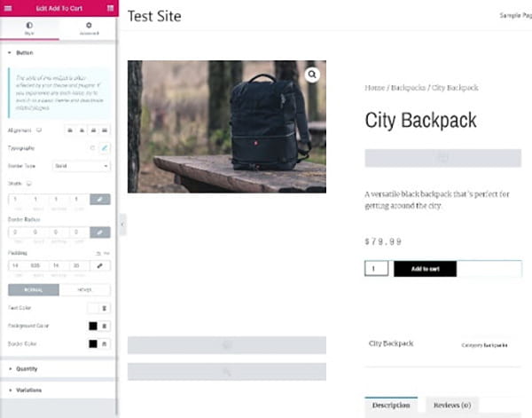The image size is (532, 418).
Task: Select the Hover state tab
Action: [85, 289]
